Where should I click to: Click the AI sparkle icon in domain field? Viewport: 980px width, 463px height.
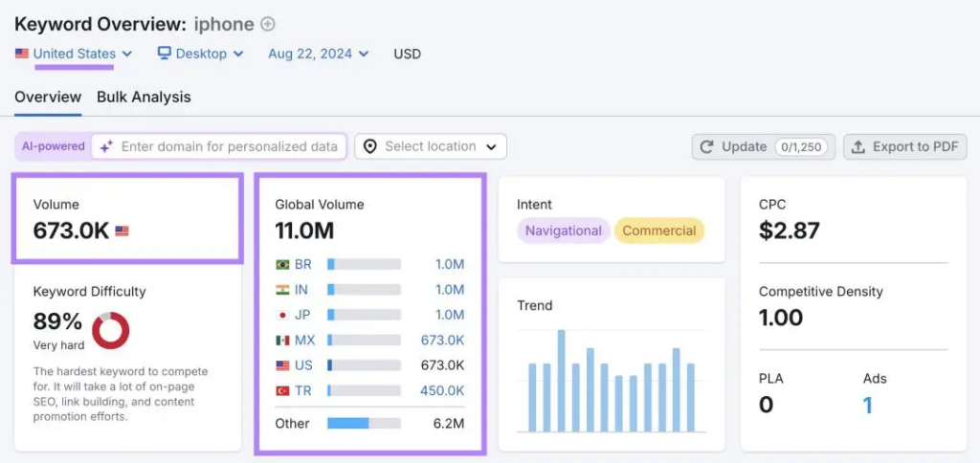click(106, 146)
